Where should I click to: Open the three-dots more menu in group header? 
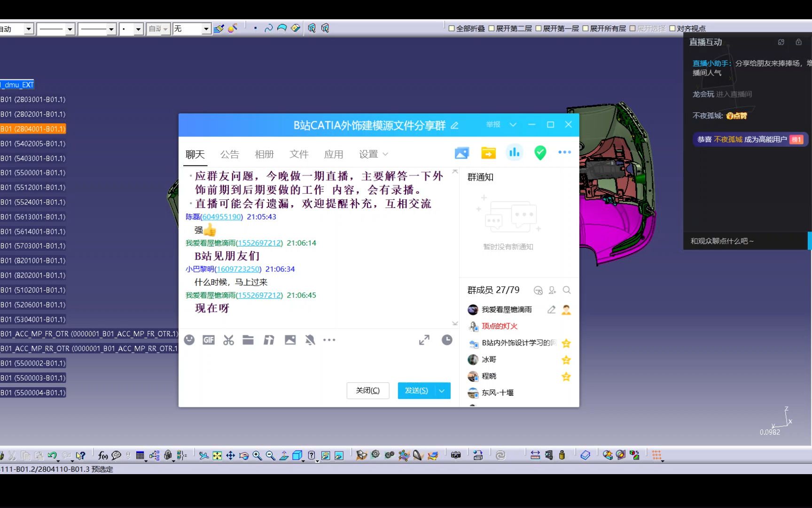point(564,152)
